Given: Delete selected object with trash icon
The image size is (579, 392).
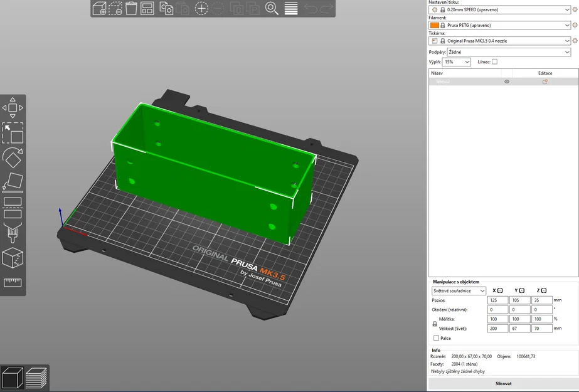Looking at the screenshot, I should (131, 8).
